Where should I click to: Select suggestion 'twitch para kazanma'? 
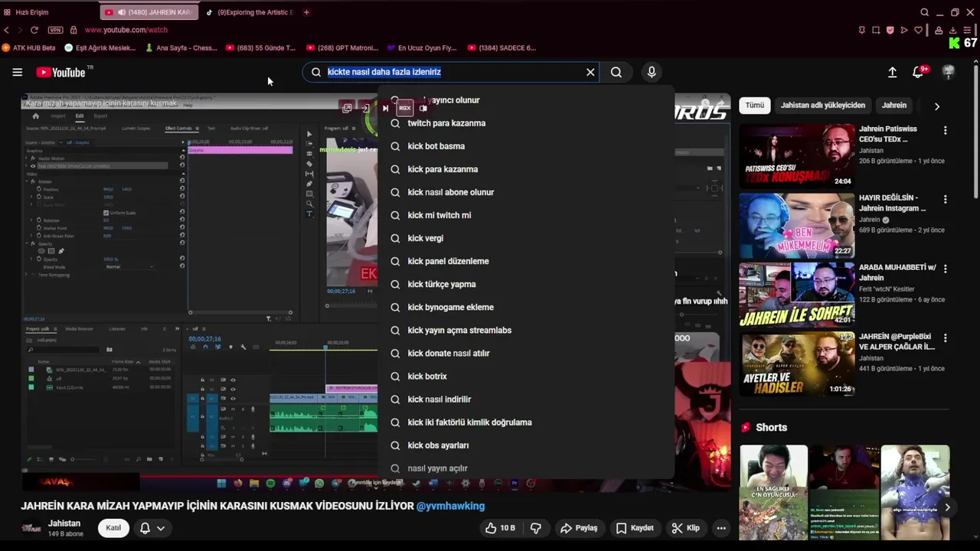(x=526, y=123)
